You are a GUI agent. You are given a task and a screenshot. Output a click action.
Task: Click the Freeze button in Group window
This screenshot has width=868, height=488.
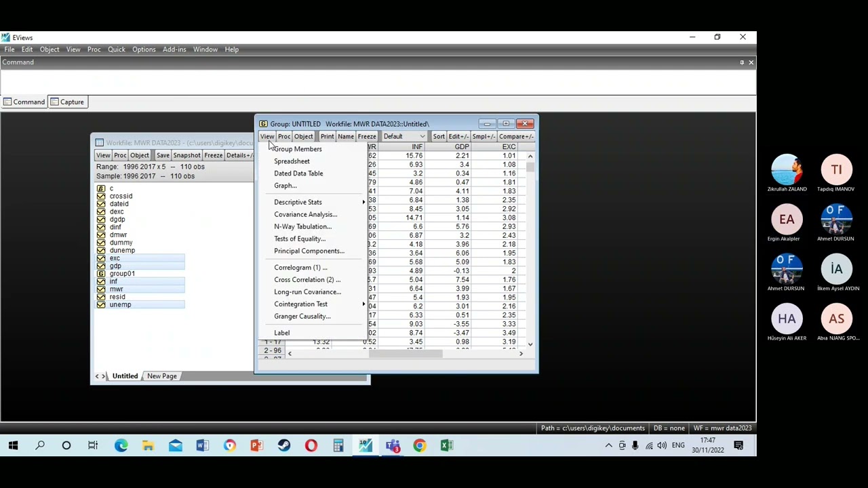[367, 136]
